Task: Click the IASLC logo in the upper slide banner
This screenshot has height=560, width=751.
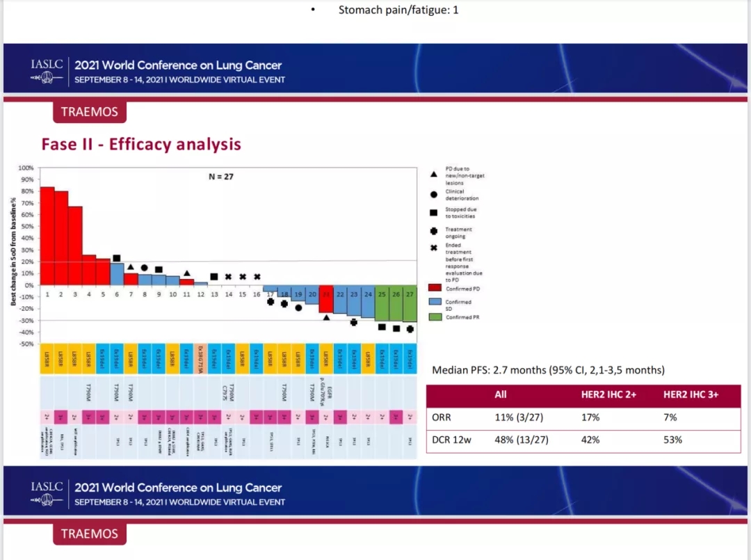Action: point(47,70)
